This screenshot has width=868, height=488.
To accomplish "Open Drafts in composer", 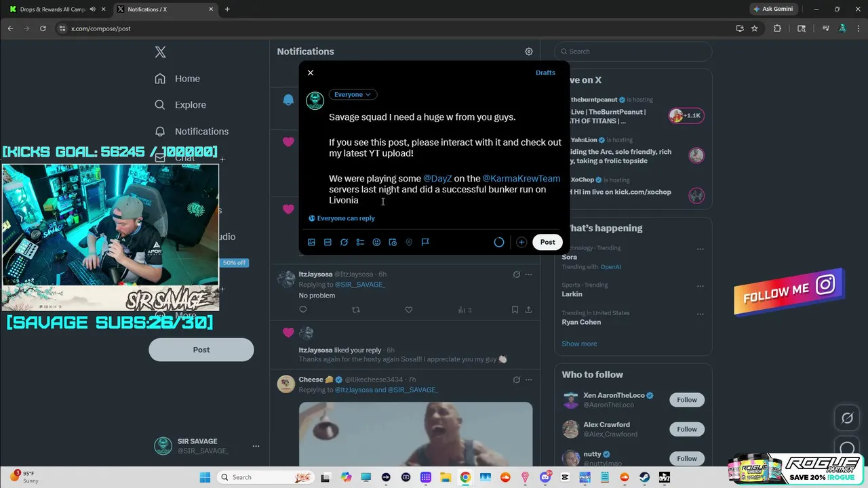I will [x=545, y=73].
